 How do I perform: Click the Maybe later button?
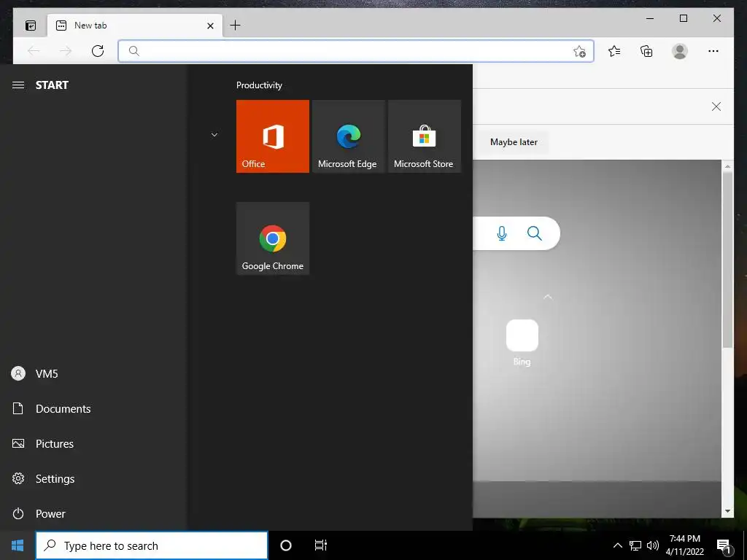tap(514, 142)
